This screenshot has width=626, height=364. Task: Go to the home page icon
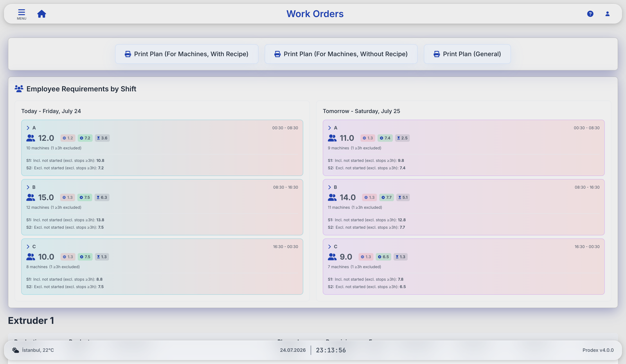(x=41, y=14)
